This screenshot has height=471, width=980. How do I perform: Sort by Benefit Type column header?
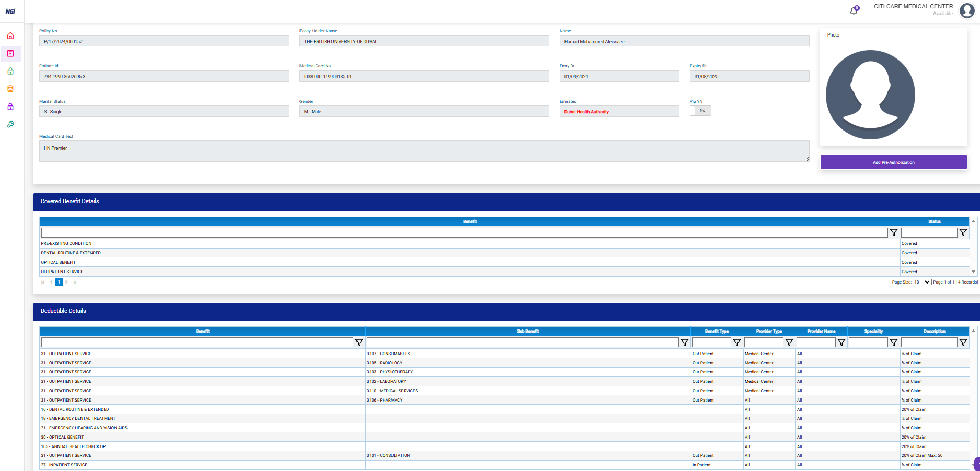click(717, 331)
